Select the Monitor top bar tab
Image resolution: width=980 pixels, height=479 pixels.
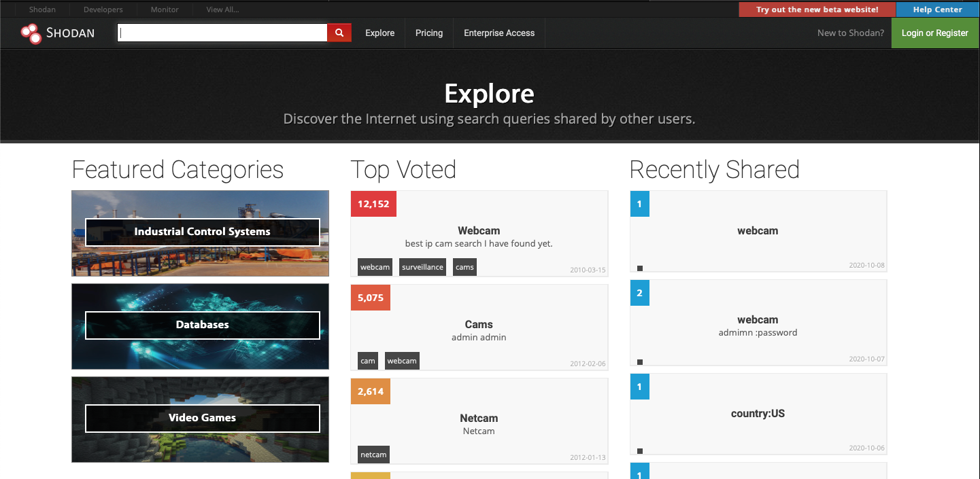point(165,10)
